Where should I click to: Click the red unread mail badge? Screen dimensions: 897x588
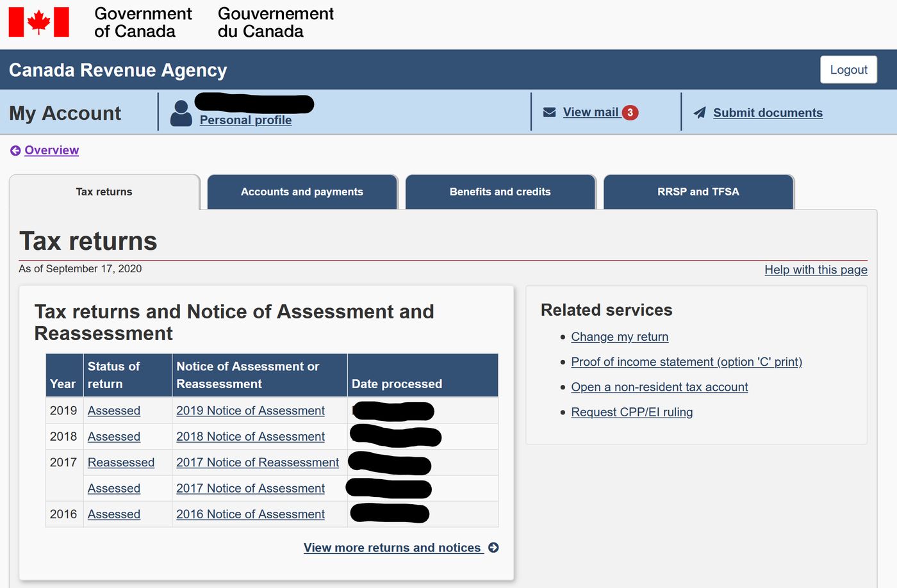pyautogui.click(x=630, y=113)
